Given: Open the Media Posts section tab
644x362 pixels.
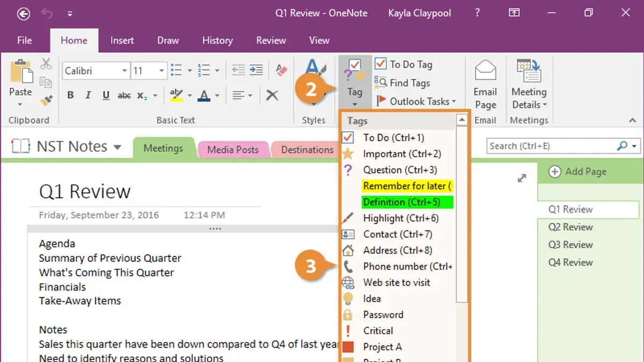Looking at the screenshot, I should click(233, 150).
